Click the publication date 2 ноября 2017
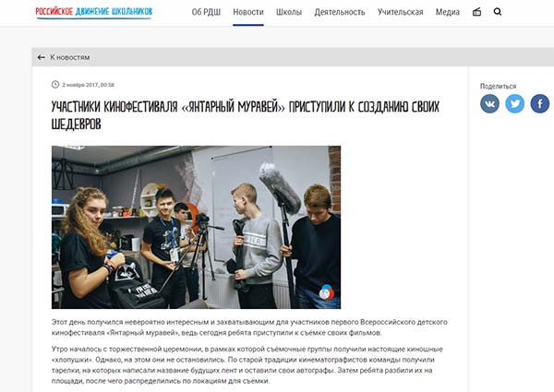The height and width of the screenshot is (392, 554). (x=88, y=85)
